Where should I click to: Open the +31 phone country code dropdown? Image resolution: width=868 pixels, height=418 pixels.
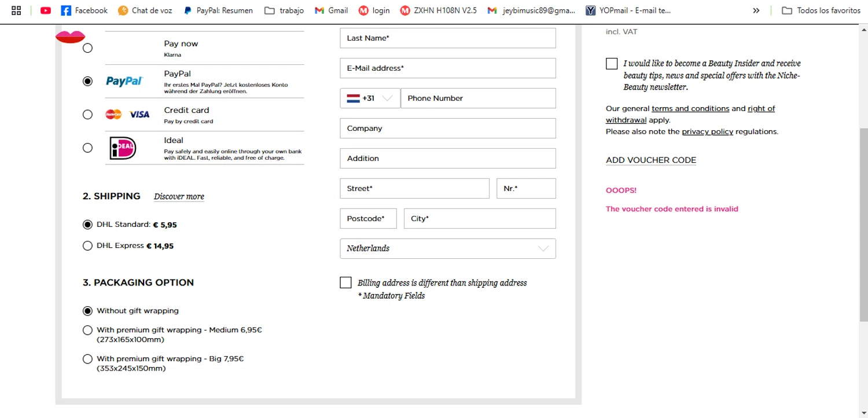point(370,98)
